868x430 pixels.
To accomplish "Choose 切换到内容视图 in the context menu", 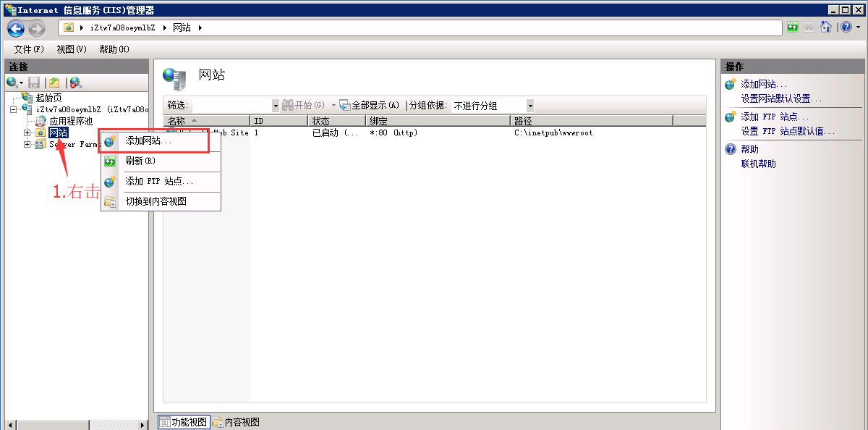I will click(x=156, y=201).
